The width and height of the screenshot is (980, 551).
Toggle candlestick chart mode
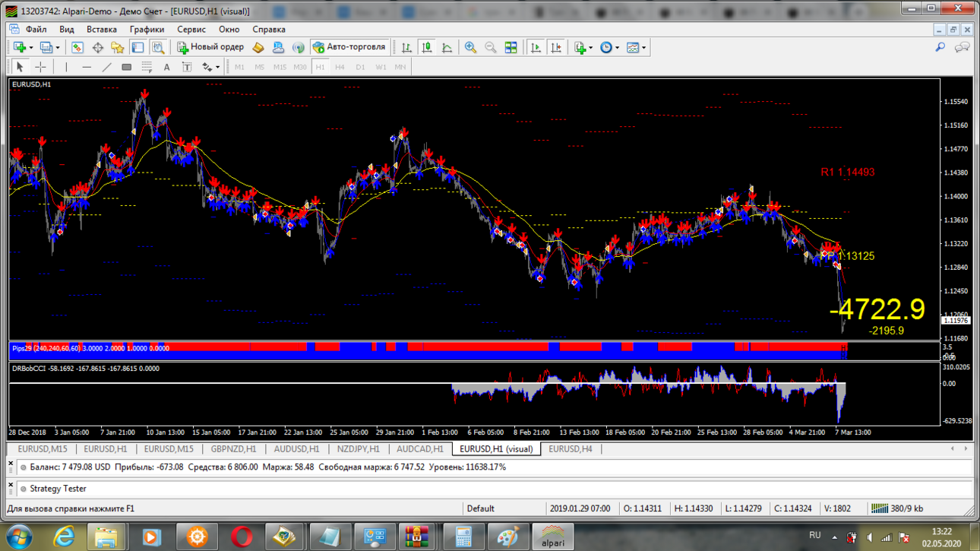(x=427, y=47)
